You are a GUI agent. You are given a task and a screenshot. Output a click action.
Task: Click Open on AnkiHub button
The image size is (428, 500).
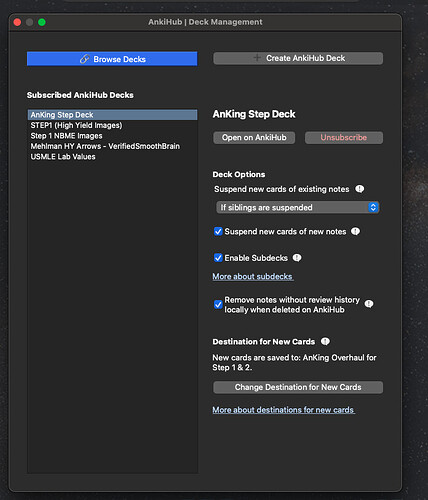(x=254, y=138)
